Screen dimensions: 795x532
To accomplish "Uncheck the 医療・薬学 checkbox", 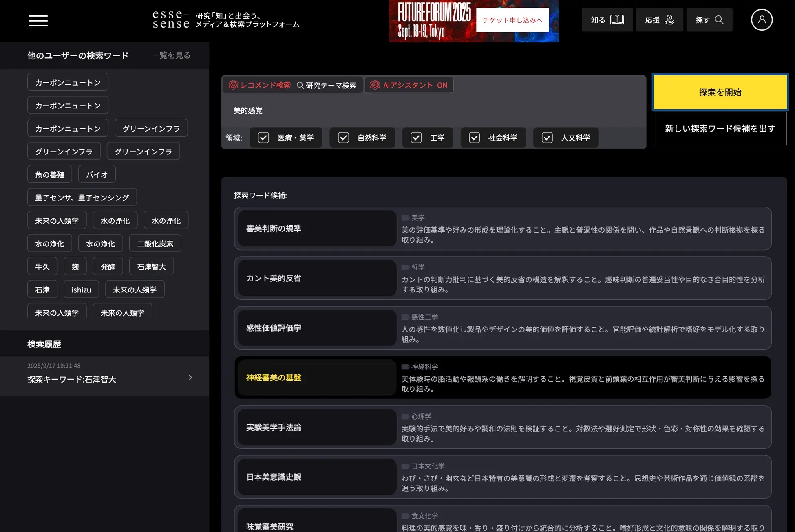I will [263, 138].
